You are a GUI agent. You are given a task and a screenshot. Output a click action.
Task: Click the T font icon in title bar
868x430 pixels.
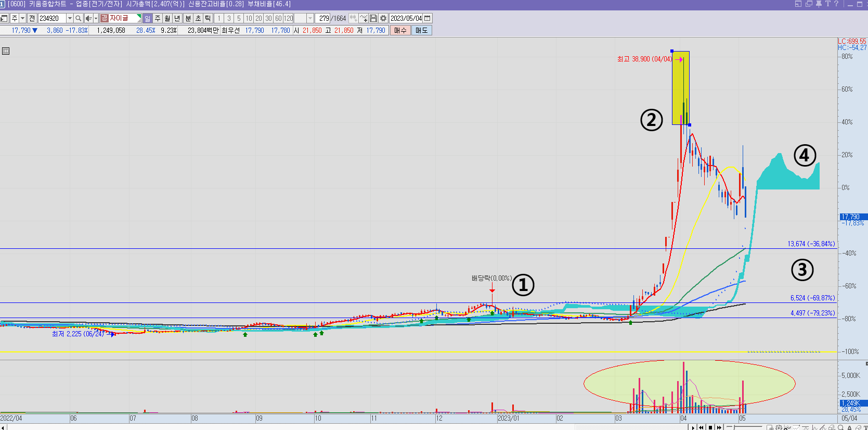pyautogui.click(x=827, y=4)
